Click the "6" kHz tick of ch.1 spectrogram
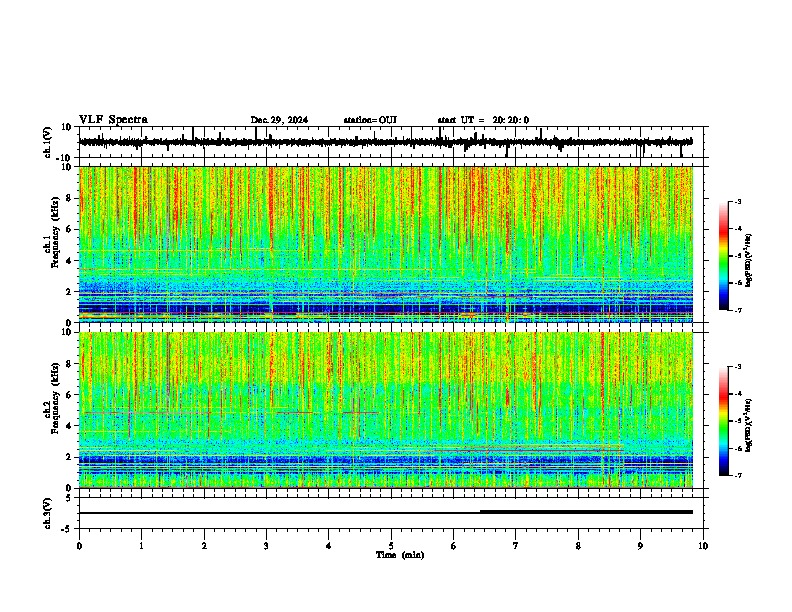The height and width of the screenshot is (612, 792). [70, 229]
